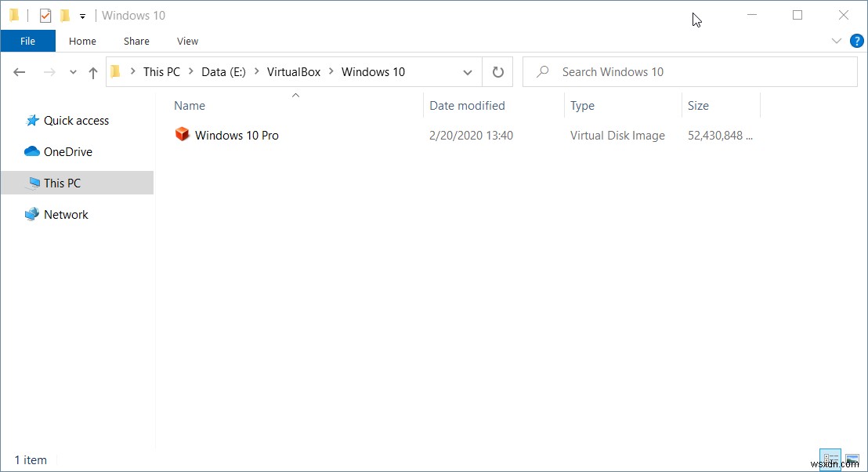Switch to Details view using the status bar toggle
This screenshot has width=868, height=472.
[830, 458]
